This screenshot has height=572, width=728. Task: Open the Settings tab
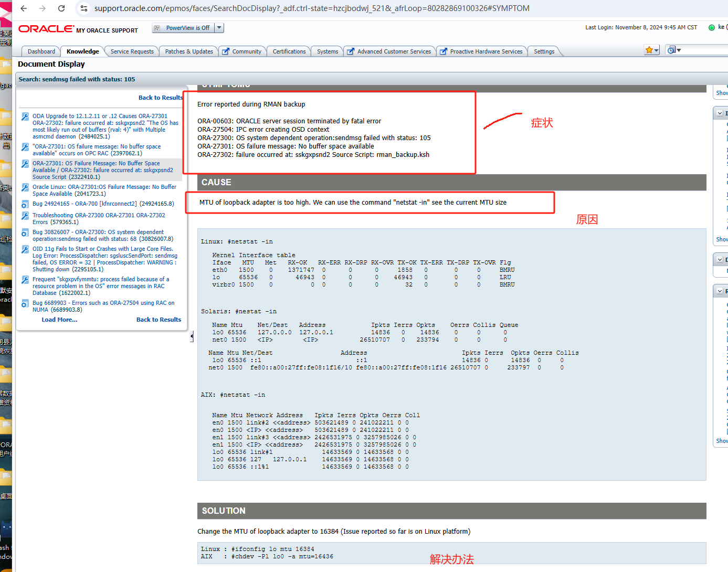pyautogui.click(x=544, y=51)
